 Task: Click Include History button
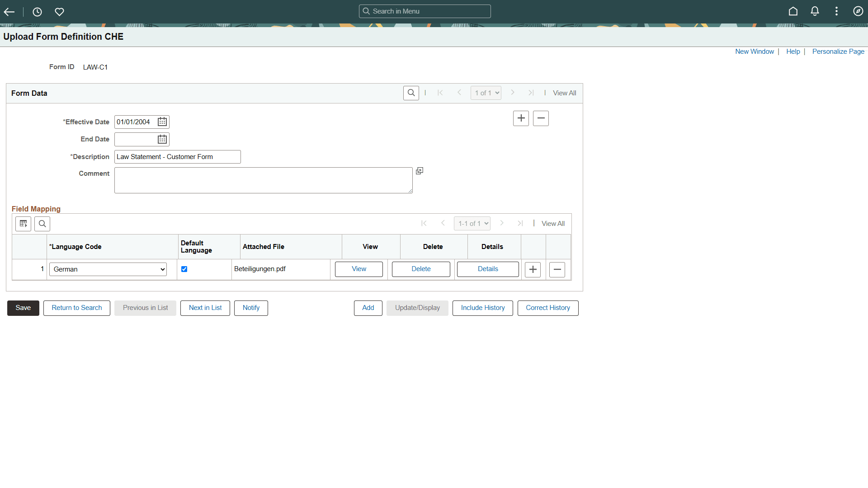pos(483,308)
